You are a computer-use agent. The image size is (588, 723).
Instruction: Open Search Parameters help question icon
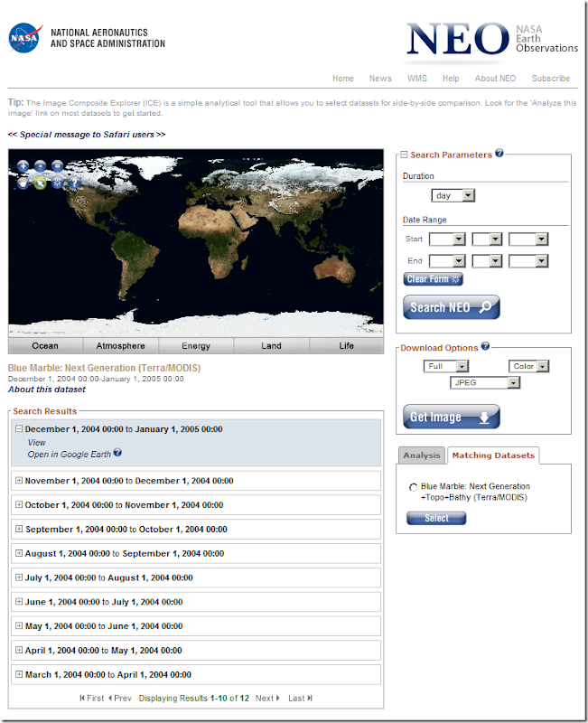click(x=499, y=154)
